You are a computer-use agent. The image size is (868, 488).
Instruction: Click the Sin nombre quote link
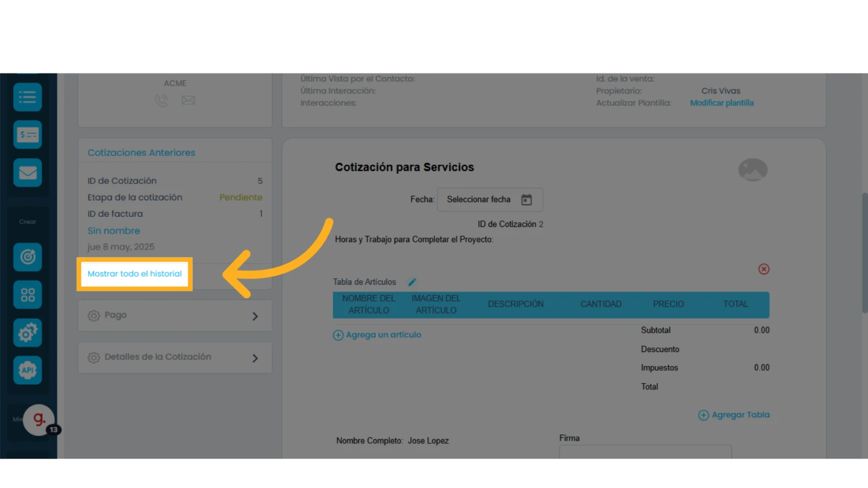pyautogui.click(x=114, y=230)
